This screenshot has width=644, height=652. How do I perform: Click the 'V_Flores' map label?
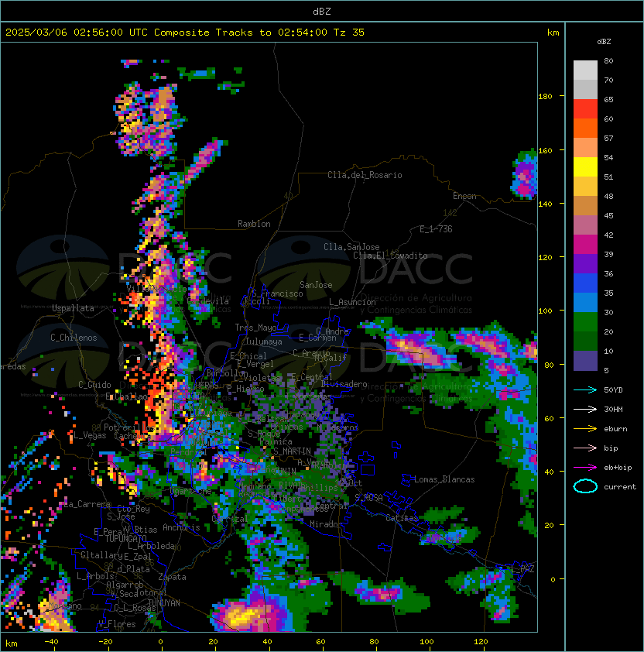117,624
